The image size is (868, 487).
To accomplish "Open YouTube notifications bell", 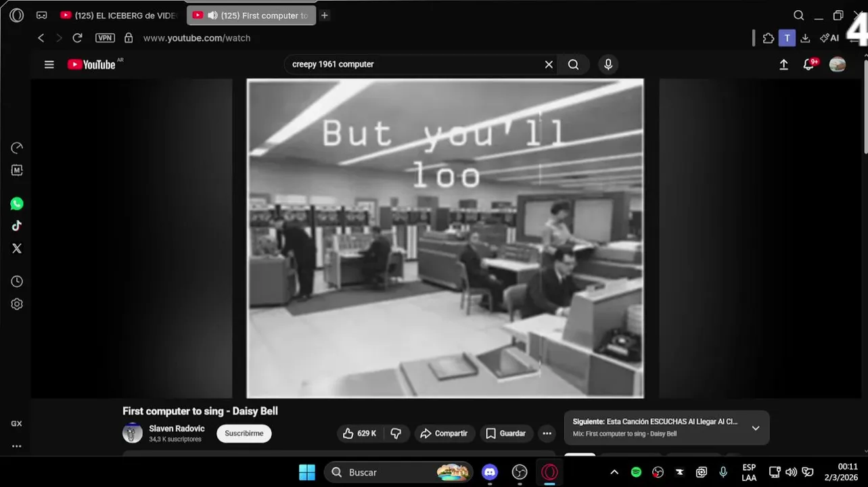I will click(809, 64).
